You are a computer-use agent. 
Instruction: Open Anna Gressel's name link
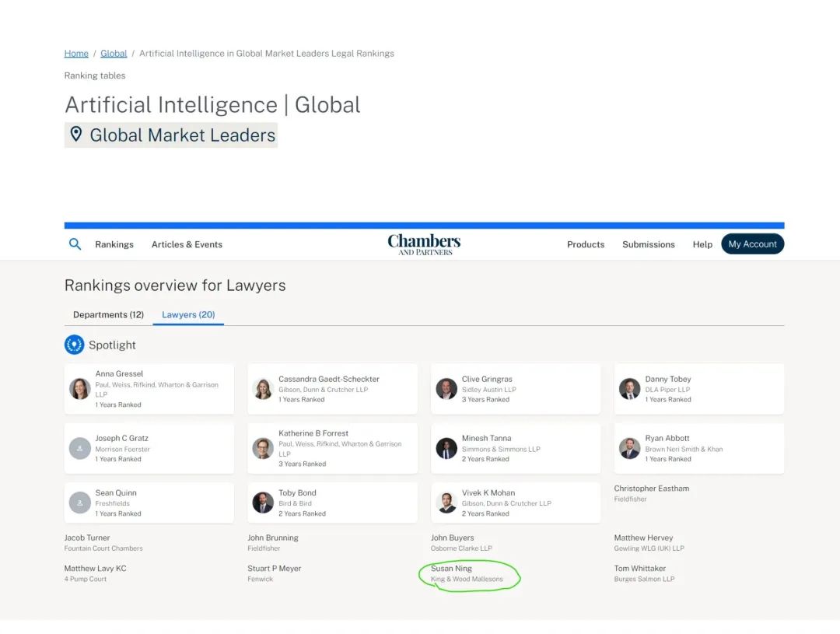pos(119,373)
